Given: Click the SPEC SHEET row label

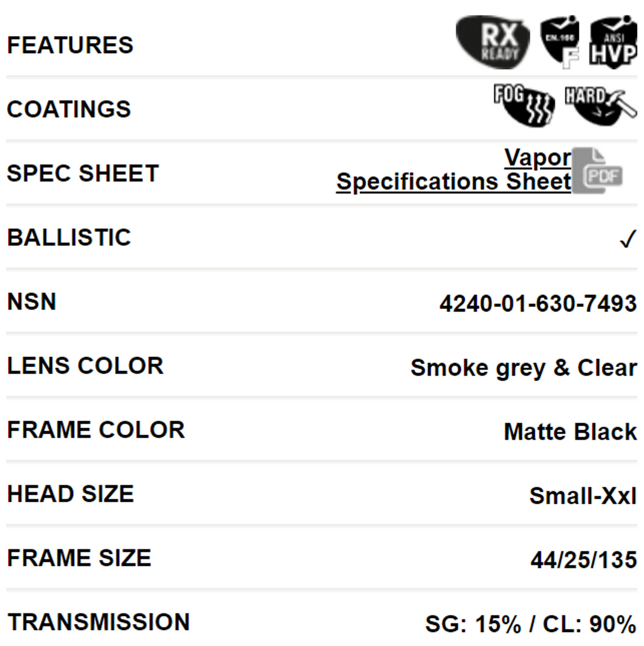Looking at the screenshot, I should click(83, 173).
